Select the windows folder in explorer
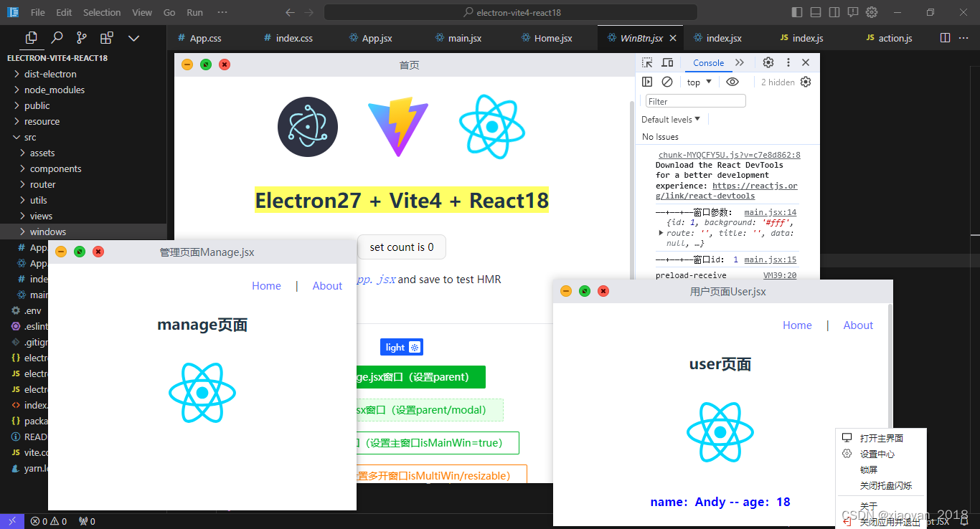This screenshot has height=529, width=980. [83, 232]
